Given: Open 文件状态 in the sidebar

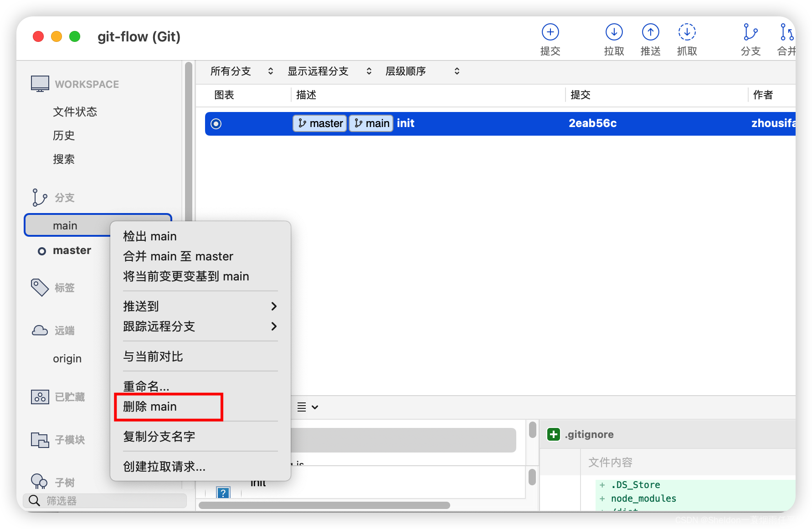Looking at the screenshot, I should click(x=75, y=112).
